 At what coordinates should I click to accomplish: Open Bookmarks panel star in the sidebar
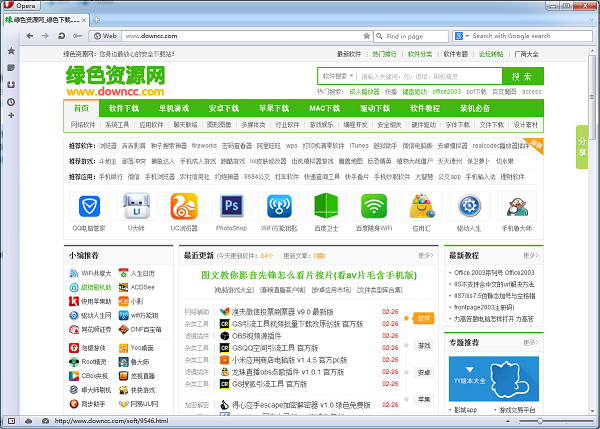pos(11,51)
